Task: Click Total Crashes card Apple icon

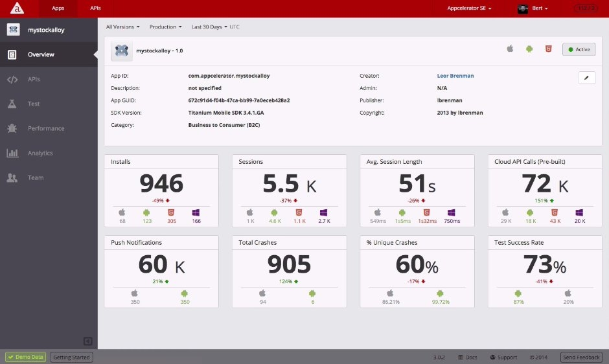Action: pos(262,293)
